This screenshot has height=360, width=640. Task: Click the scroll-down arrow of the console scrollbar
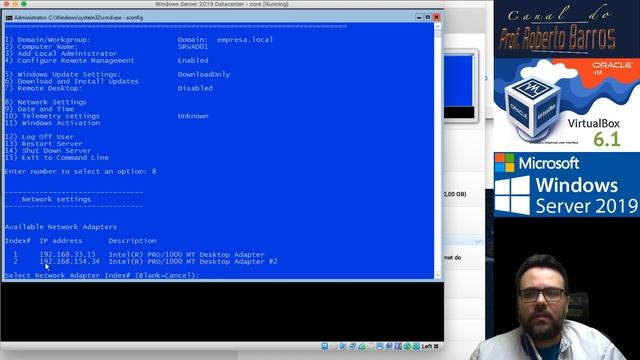pyautogui.click(x=438, y=276)
